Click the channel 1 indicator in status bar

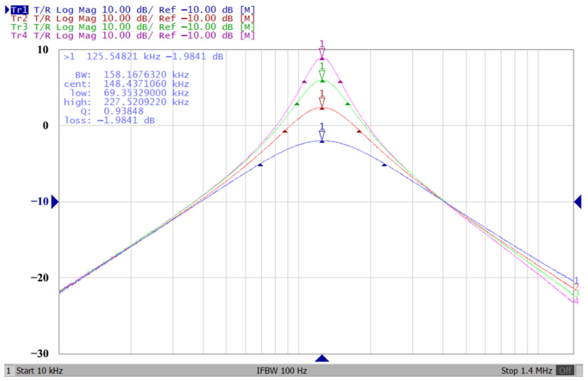pos(9,371)
